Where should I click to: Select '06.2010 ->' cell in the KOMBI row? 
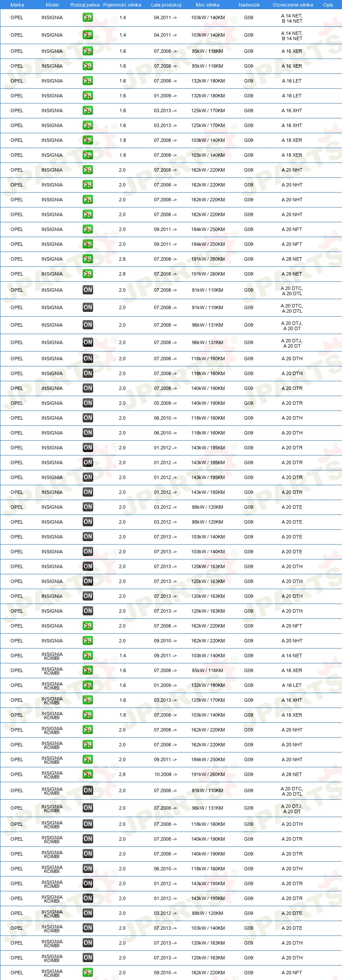[165, 869]
